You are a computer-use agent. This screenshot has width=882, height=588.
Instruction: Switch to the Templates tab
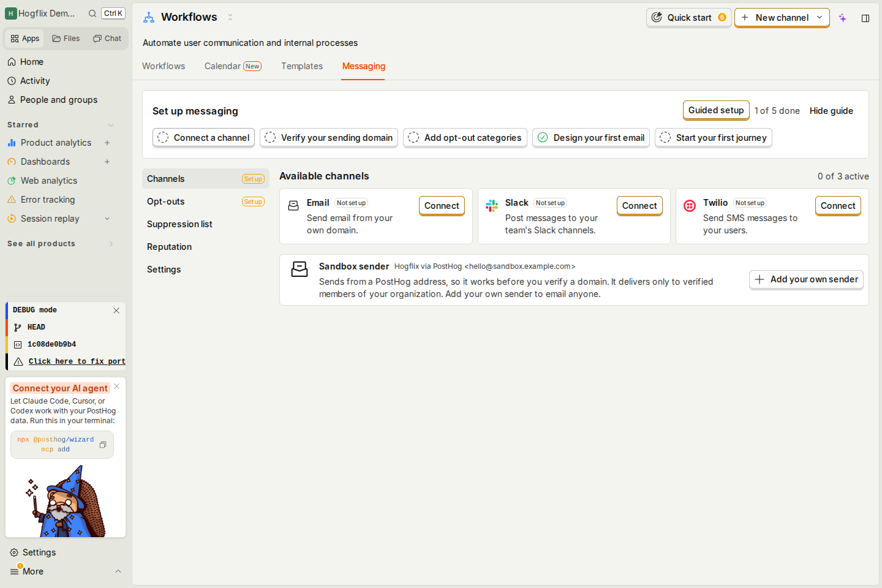tap(302, 66)
